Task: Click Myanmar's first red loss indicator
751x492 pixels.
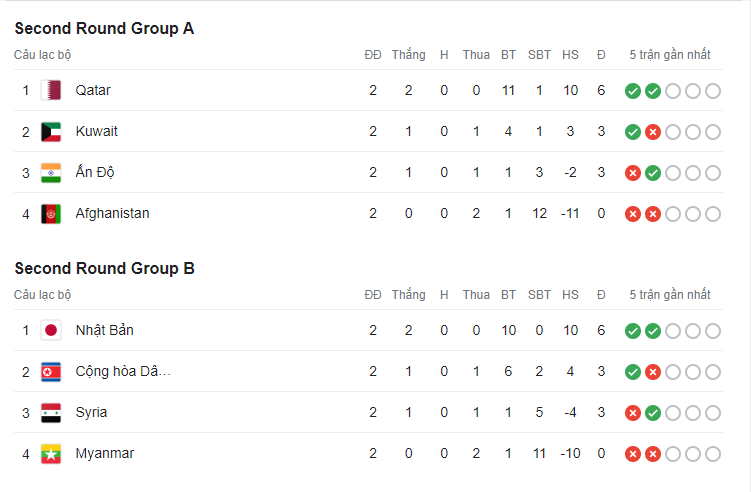Action: (x=633, y=454)
